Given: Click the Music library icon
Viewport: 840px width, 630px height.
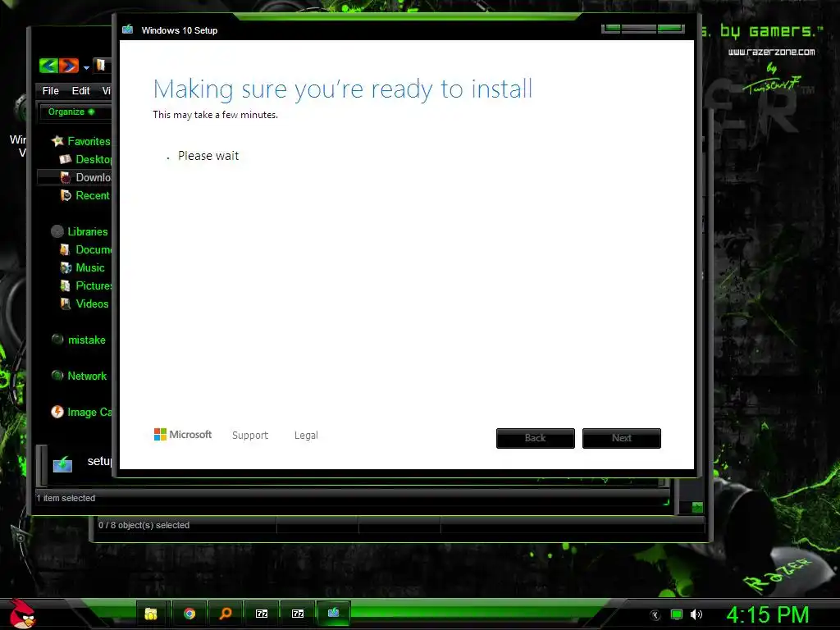Looking at the screenshot, I should [66, 268].
